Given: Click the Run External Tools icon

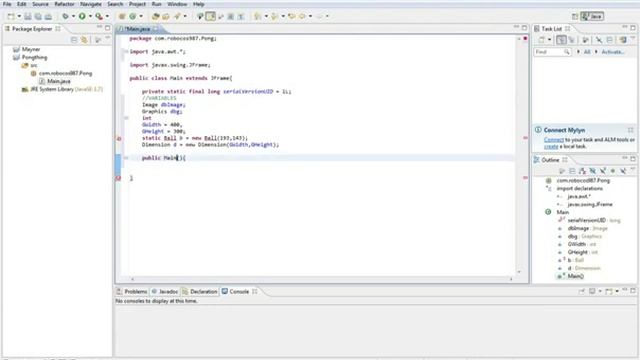Looking at the screenshot, I should 99,16.
